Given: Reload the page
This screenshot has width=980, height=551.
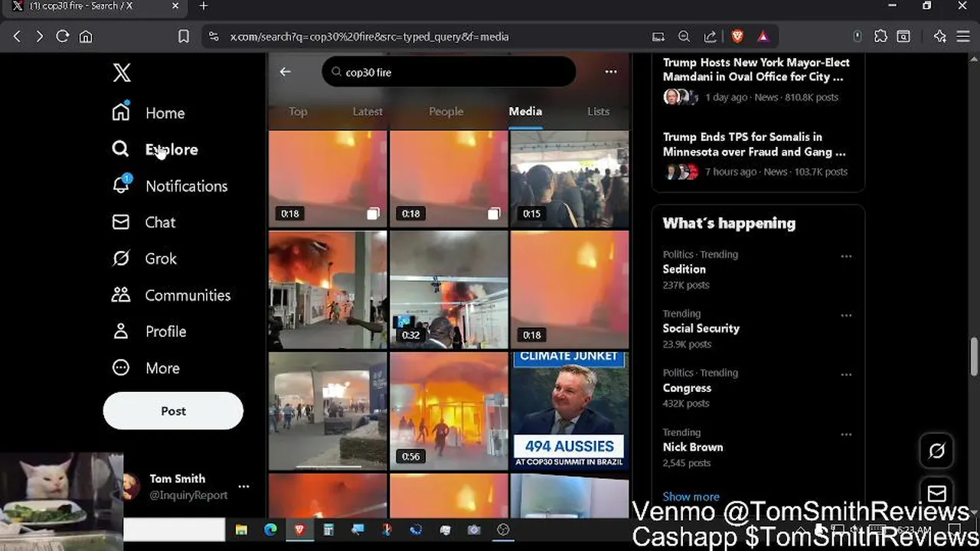Looking at the screenshot, I should (63, 36).
